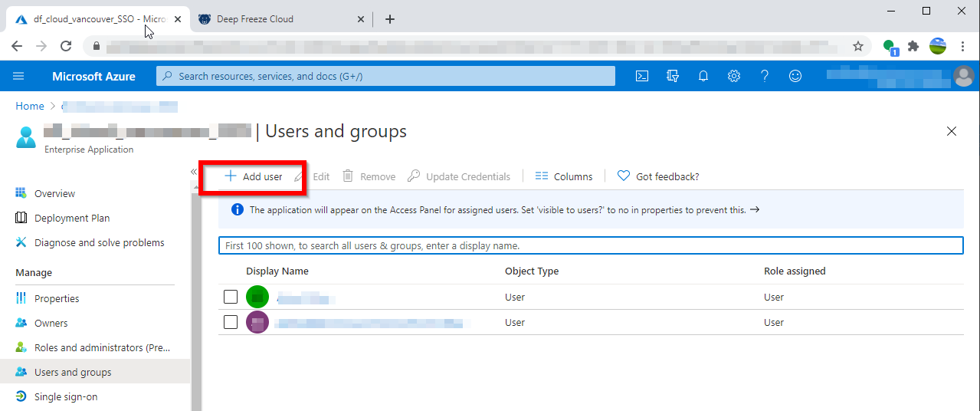Open Azure portal settings gear
Screen dimensions: 980x411
click(734, 76)
